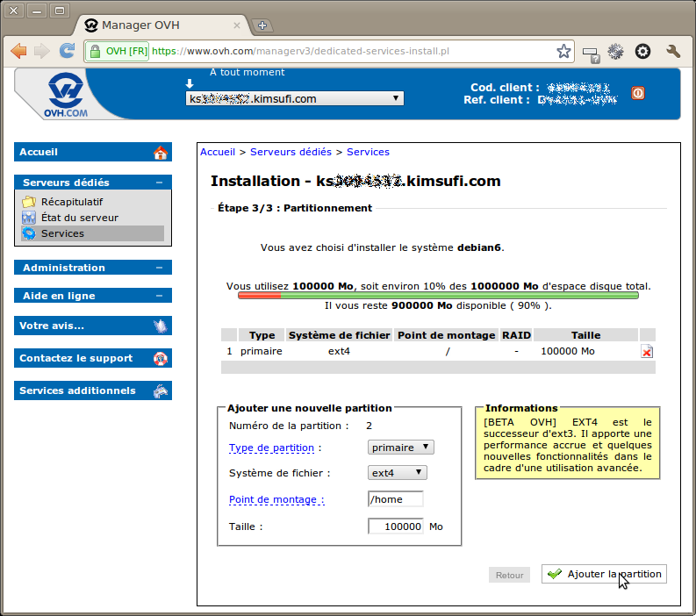Open État du serveur in the sidebar
Screen dimensions: 696x616
(x=80, y=218)
